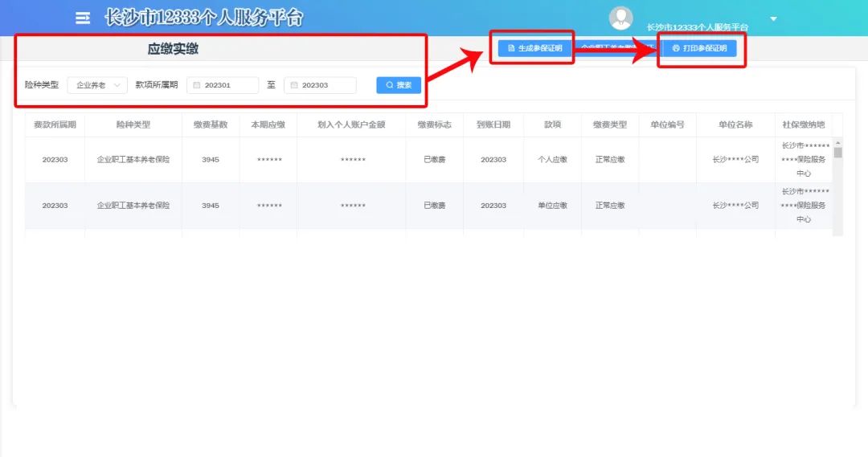Click calendar icon in end period field
This screenshot has height=457, width=868.
point(294,85)
